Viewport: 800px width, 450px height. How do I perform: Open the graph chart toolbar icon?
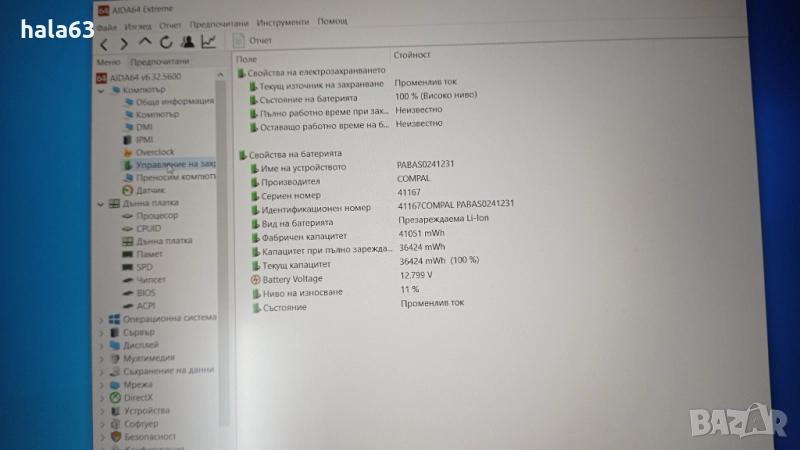point(208,41)
